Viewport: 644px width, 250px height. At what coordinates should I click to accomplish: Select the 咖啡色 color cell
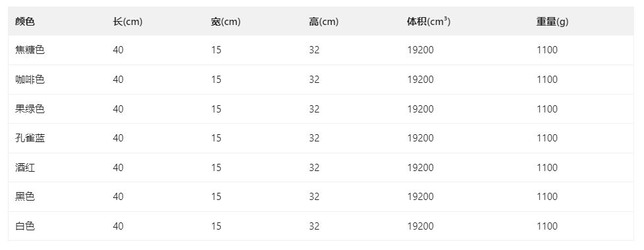coord(30,80)
